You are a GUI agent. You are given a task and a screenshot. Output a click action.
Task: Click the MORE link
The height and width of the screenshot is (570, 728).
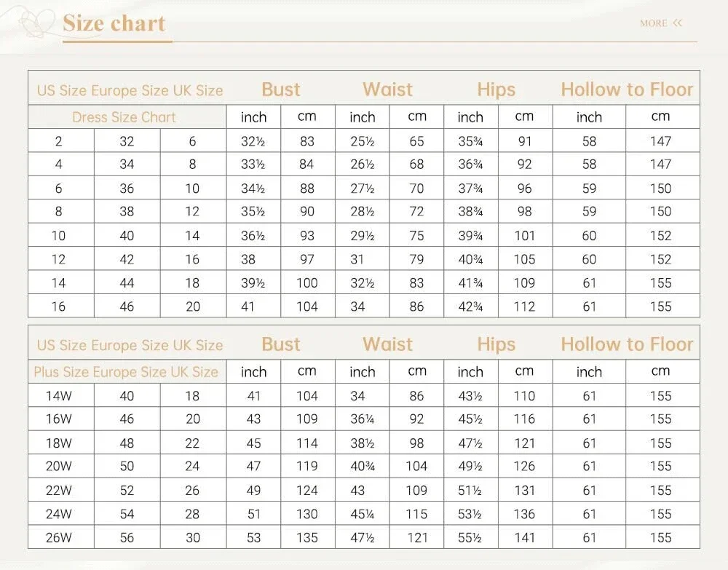click(653, 23)
